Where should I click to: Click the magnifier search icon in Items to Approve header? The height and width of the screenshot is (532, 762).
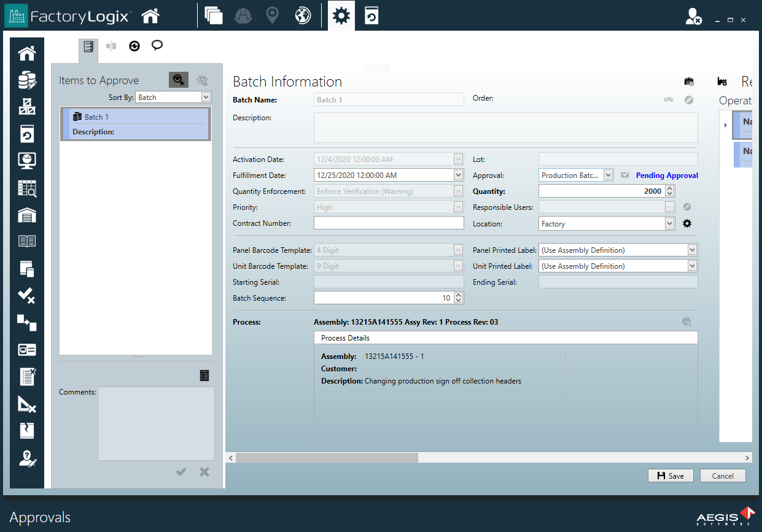click(x=179, y=80)
